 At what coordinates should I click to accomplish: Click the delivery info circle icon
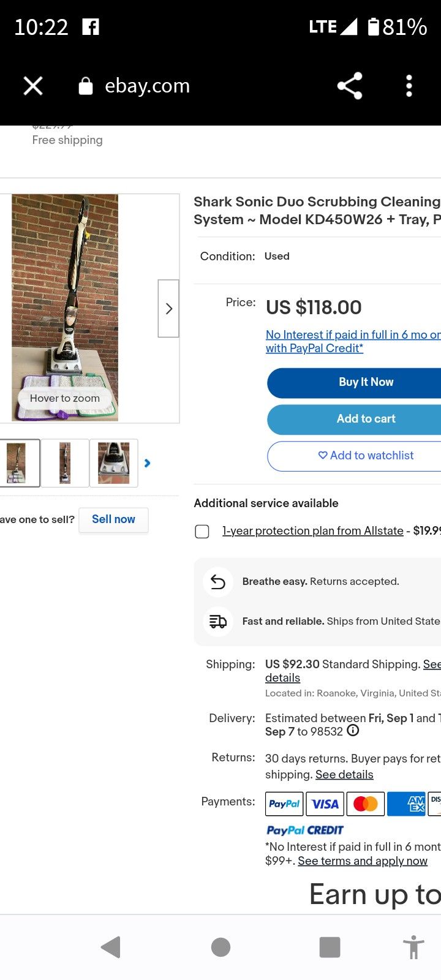tap(353, 731)
